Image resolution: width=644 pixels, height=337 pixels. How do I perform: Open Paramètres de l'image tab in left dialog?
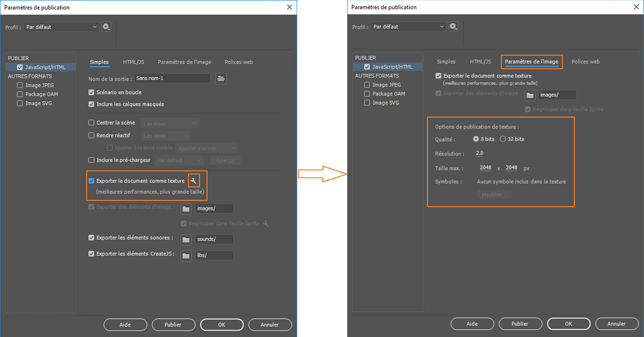[185, 62]
